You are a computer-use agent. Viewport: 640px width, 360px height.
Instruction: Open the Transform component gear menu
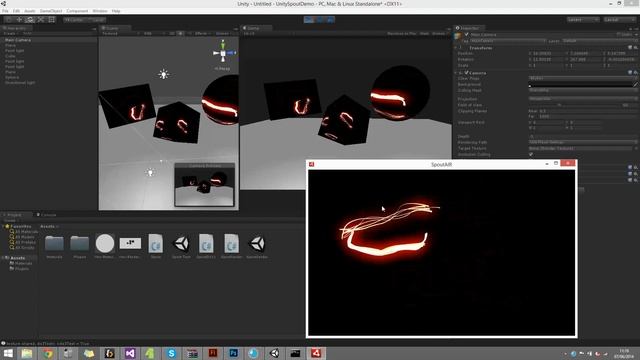coord(636,48)
